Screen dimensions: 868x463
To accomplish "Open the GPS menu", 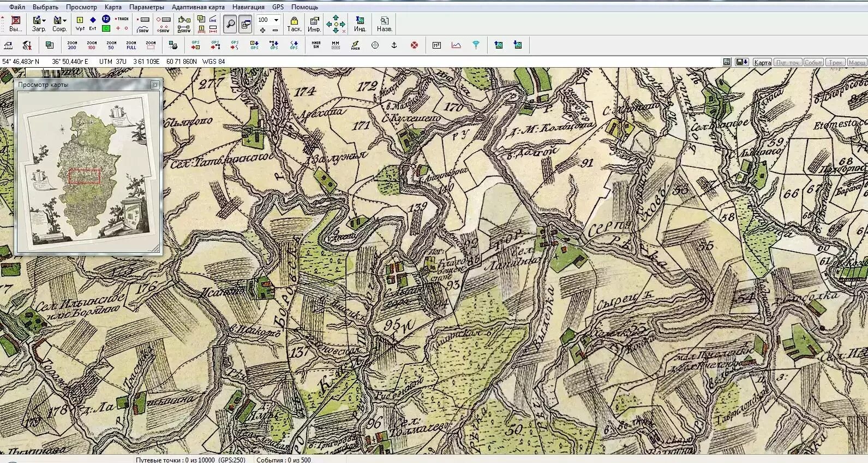I will [x=278, y=7].
